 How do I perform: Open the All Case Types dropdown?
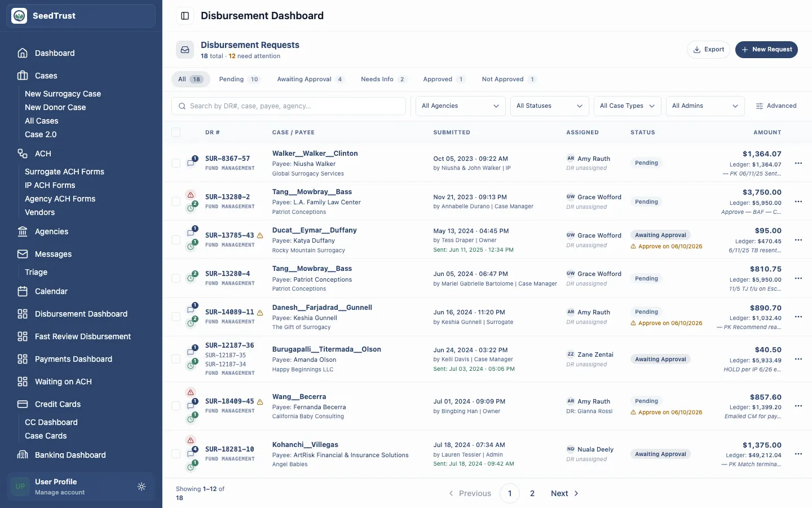pyautogui.click(x=628, y=106)
